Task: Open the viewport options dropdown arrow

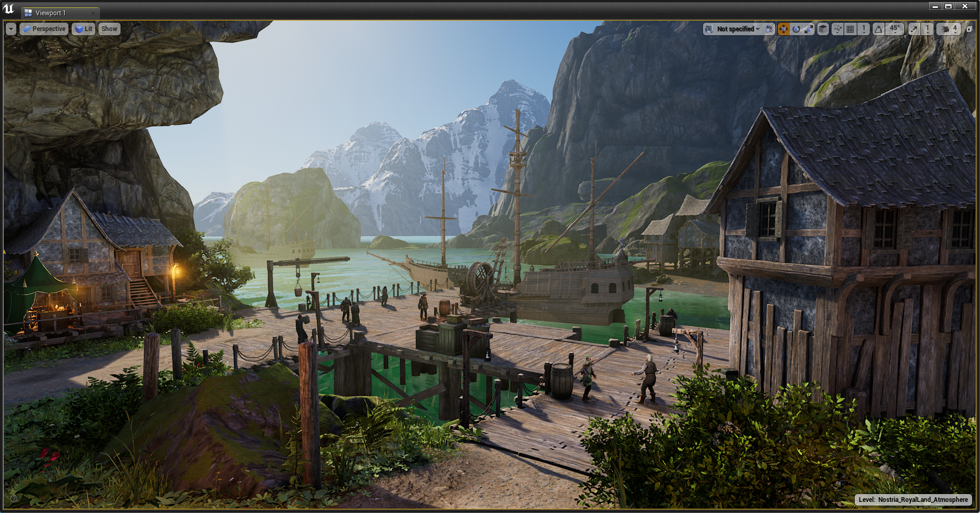Action: click(11, 29)
